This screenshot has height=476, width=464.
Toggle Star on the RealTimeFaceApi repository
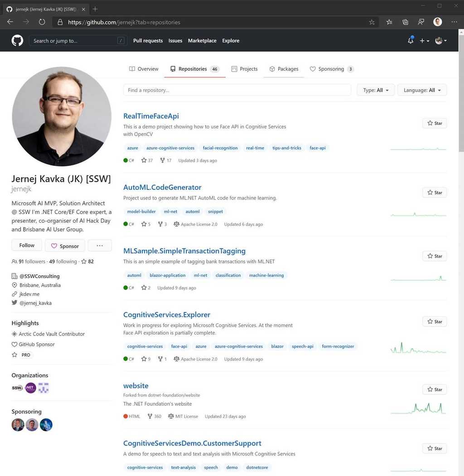click(x=434, y=123)
